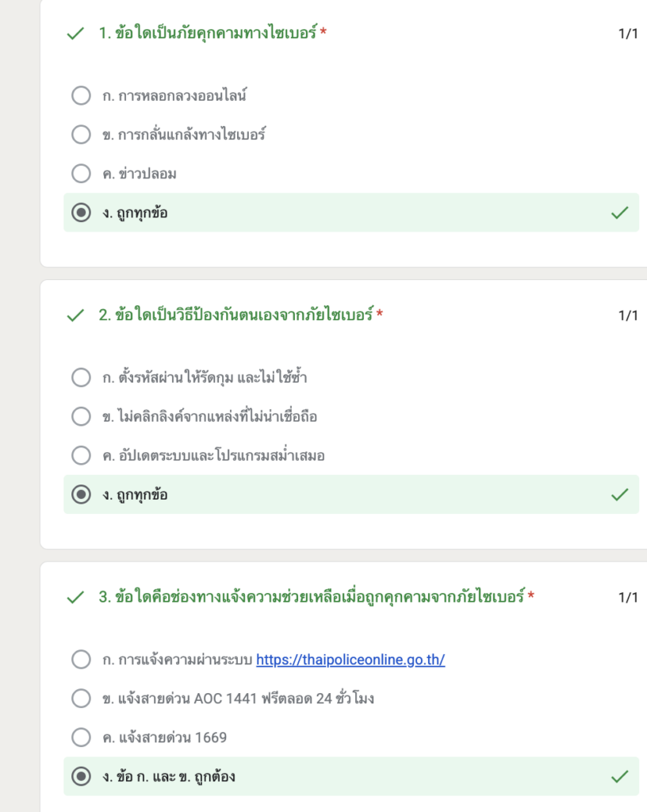The image size is (647, 812).
Task: Click correct-answer checkmark in question 3 answer row
Action: [619, 776]
